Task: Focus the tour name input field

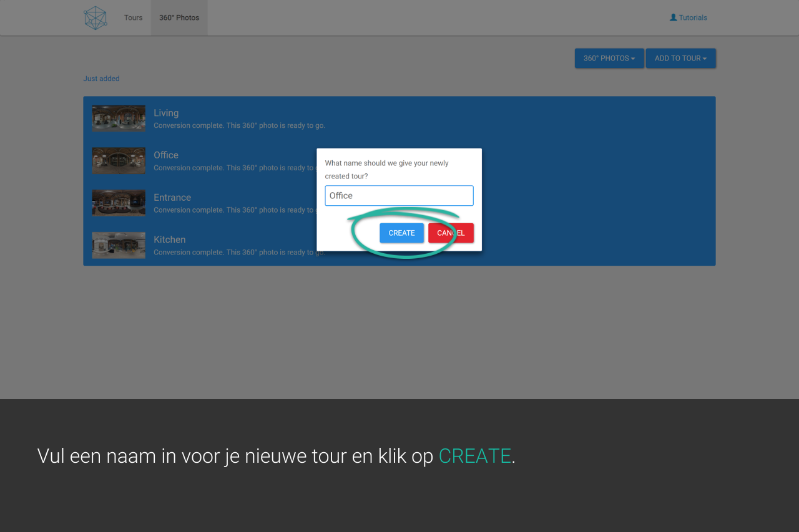Action: tap(399, 196)
